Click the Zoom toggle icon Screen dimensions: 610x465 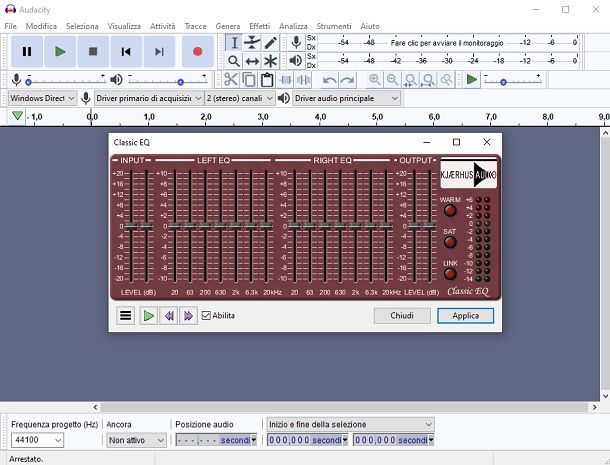pyautogui.click(x=446, y=80)
